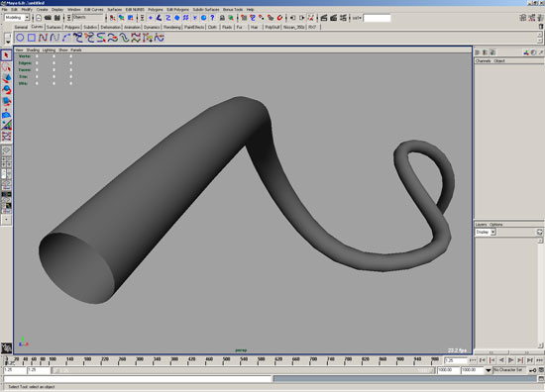Open the Channels menu in Channel Box
Image resolution: width=545 pixels, height=392 pixels.
point(483,61)
